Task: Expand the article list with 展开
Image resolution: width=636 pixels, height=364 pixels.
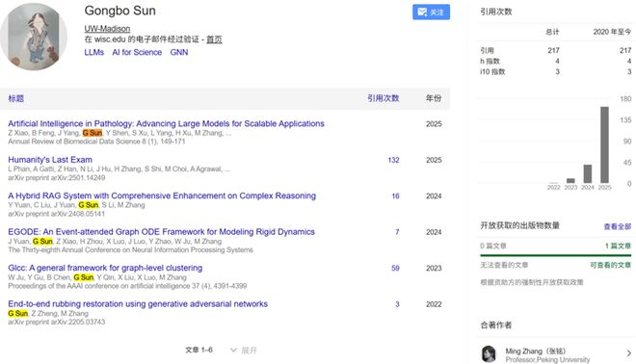Action: coord(244,351)
